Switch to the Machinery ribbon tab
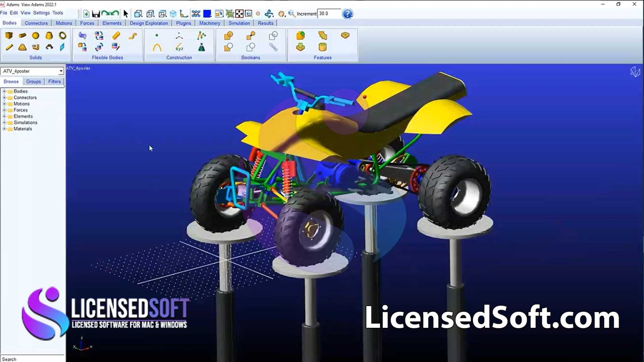The height and width of the screenshot is (362, 644). 210,23
